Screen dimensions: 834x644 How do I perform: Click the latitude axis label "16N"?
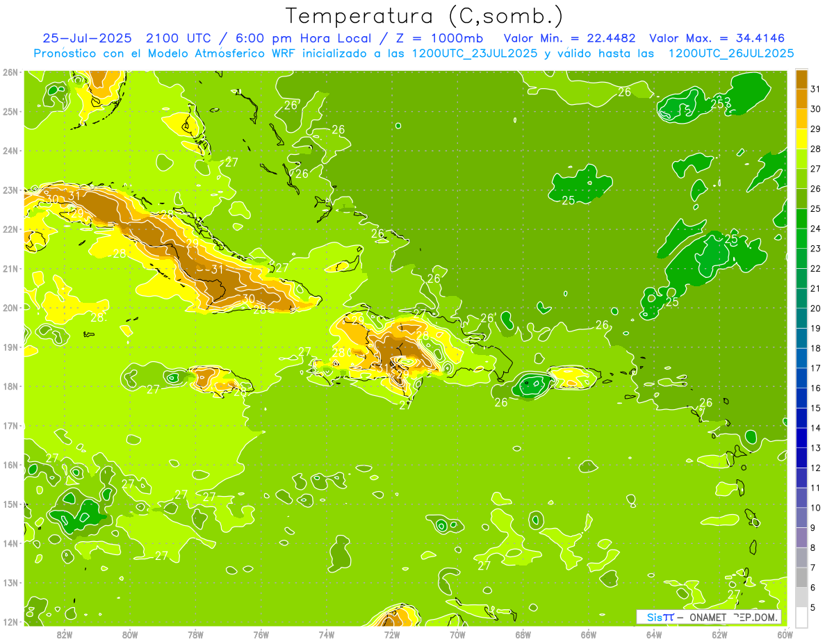pyautogui.click(x=10, y=465)
